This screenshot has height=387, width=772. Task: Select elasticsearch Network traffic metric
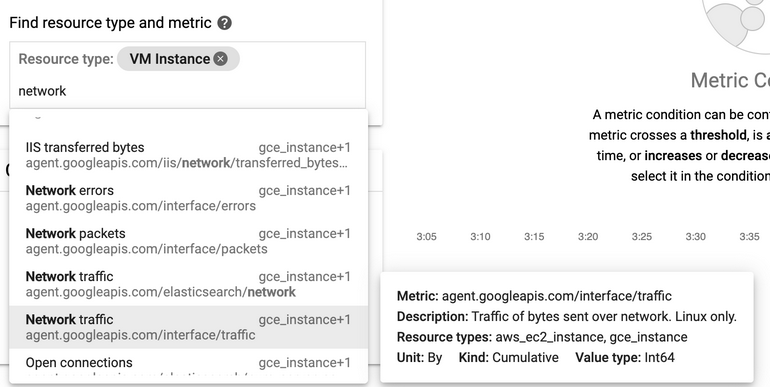click(188, 284)
